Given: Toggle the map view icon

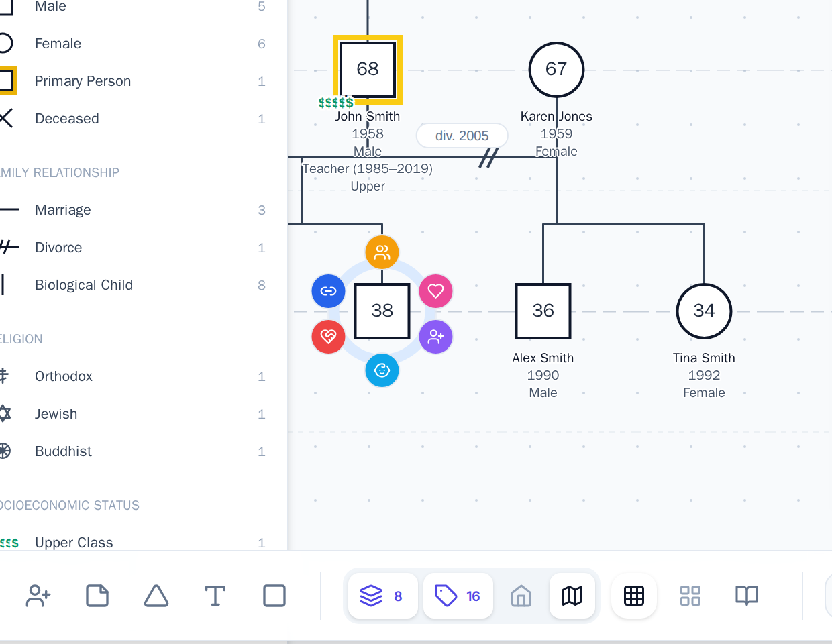Looking at the screenshot, I should coord(572,596).
